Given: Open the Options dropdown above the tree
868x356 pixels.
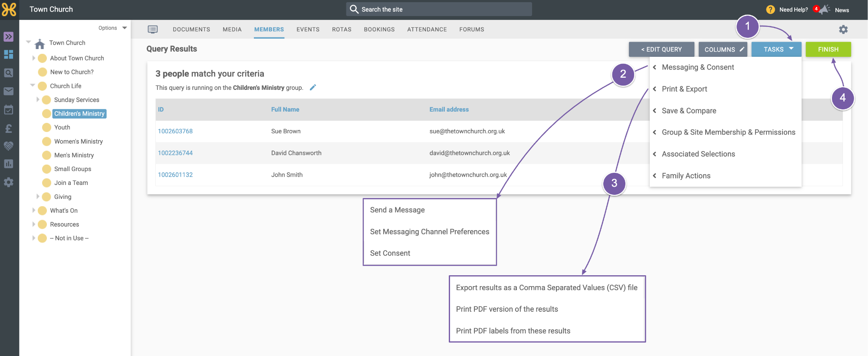Looking at the screenshot, I should [112, 28].
